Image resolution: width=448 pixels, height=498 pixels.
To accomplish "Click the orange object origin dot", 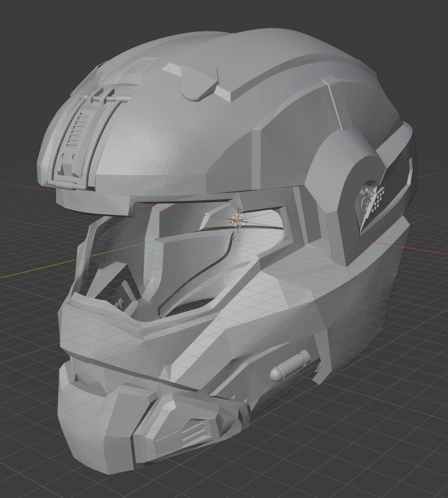I will point(238,220).
